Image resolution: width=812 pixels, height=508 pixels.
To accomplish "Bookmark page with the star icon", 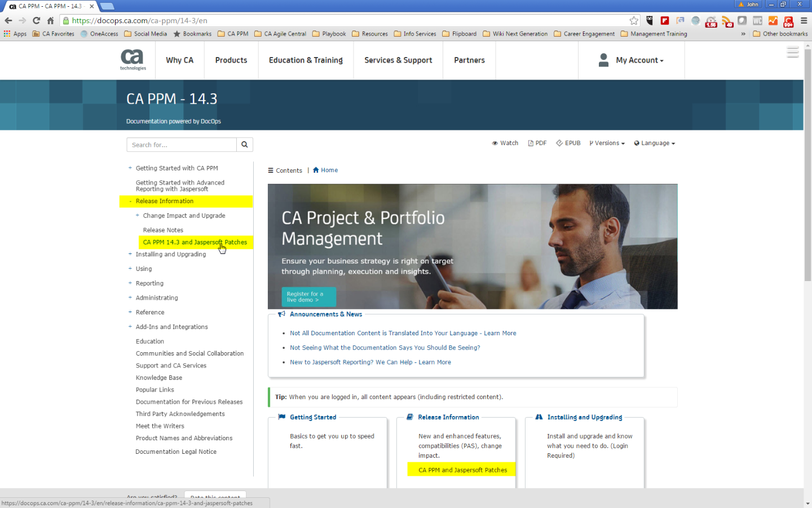I will click(634, 20).
